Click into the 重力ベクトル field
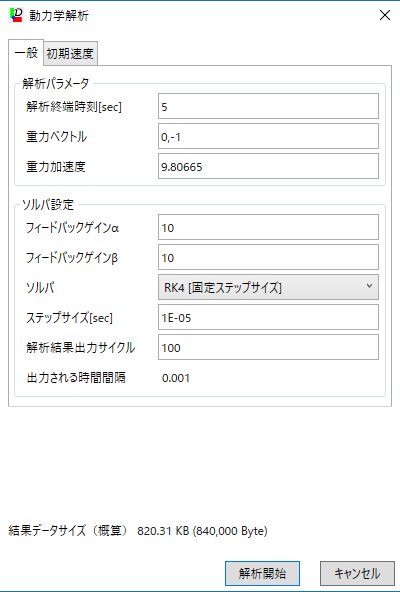The width and height of the screenshot is (400, 592). (x=268, y=136)
